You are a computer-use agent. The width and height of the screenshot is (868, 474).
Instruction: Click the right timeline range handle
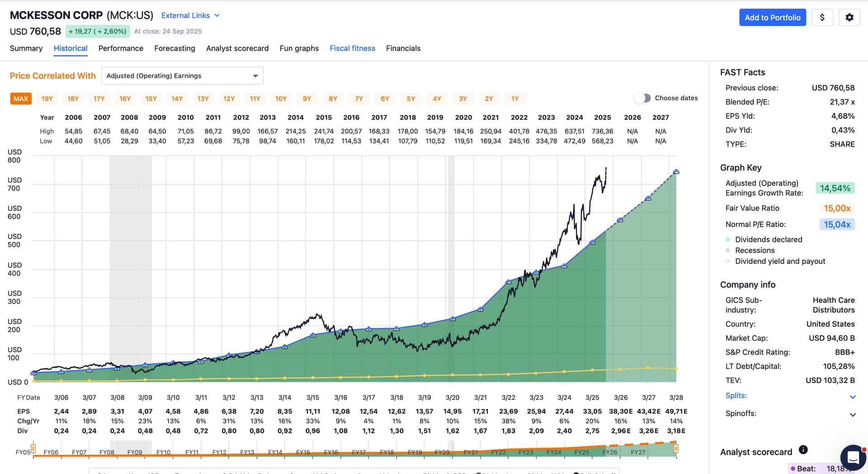tap(676, 448)
